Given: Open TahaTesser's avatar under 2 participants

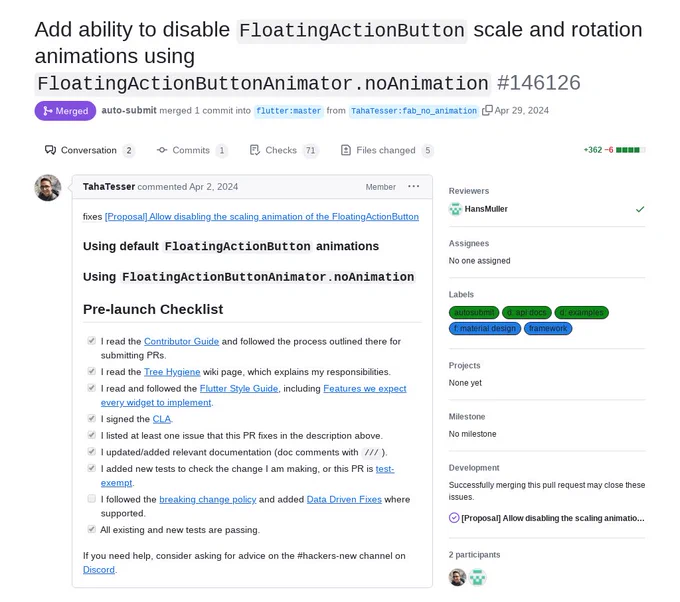Looking at the screenshot, I should tap(457, 577).
